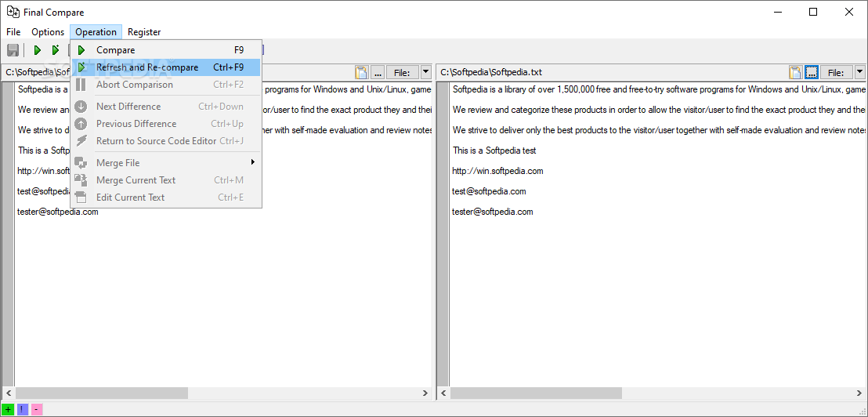Click the right pane File: button
868x417 pixels.
pos(837,72)
